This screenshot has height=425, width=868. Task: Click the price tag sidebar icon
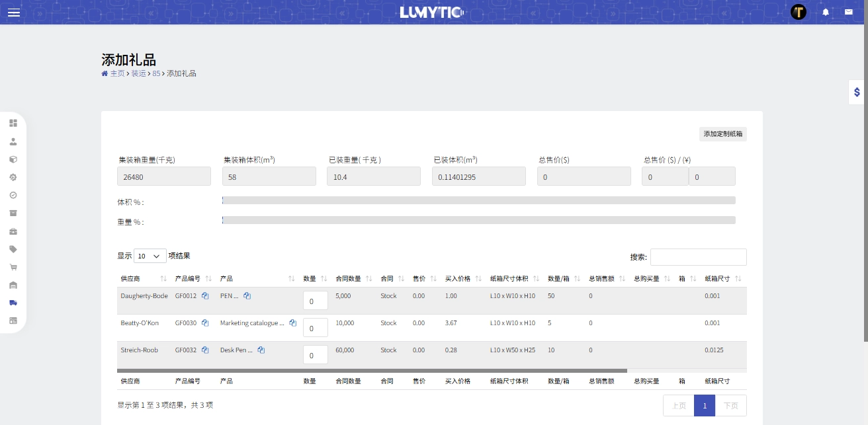point(13,249)
